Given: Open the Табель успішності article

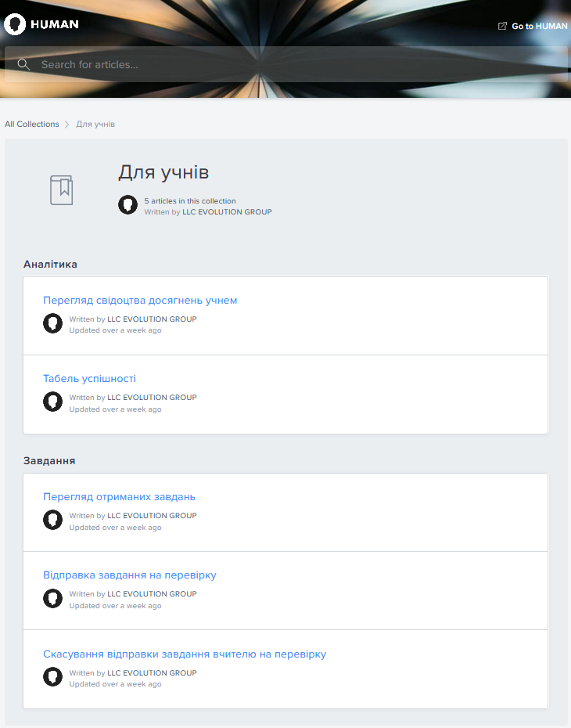Looking at the screenshot, I should click(x=89, y=378).
